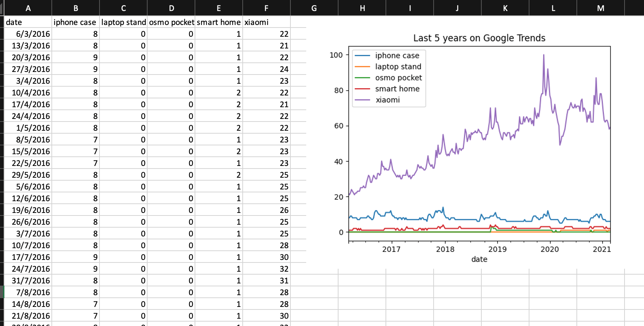This screenshot has width=644, height=326.
Task: Select the date cell 10/7/2016
Action: 28,245
